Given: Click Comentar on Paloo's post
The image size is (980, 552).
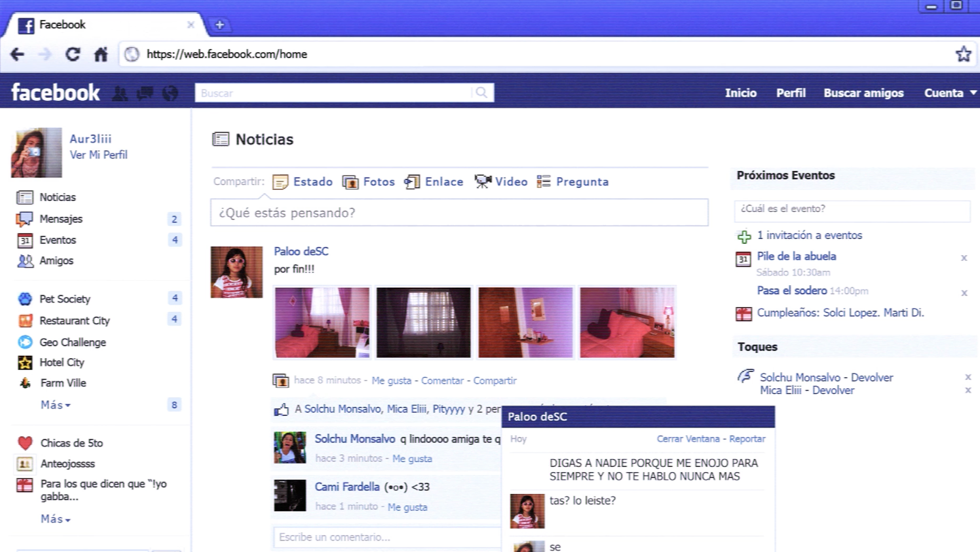Looking at the screenshot, I should click(x=442, y=381).
